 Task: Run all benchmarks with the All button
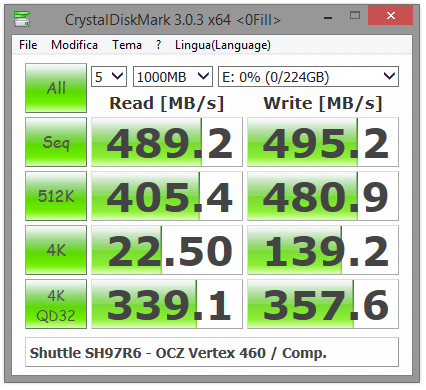(x=56, y=88)
